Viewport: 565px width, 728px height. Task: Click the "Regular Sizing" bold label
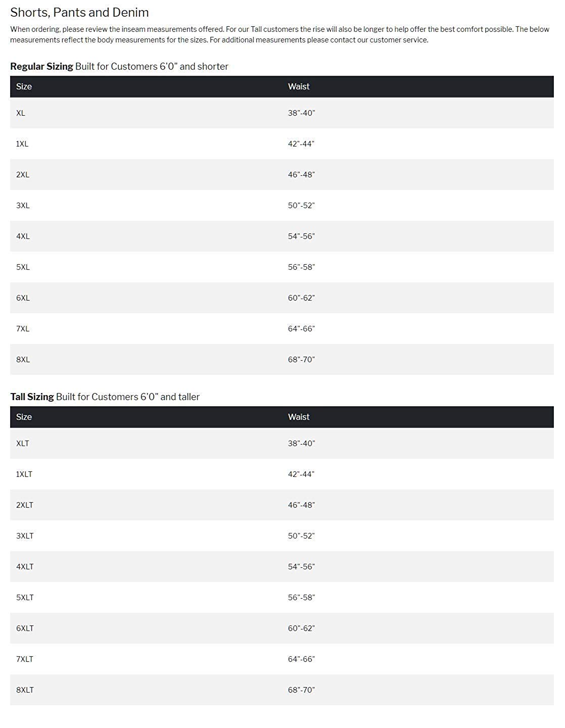click(x=41, y=66)
